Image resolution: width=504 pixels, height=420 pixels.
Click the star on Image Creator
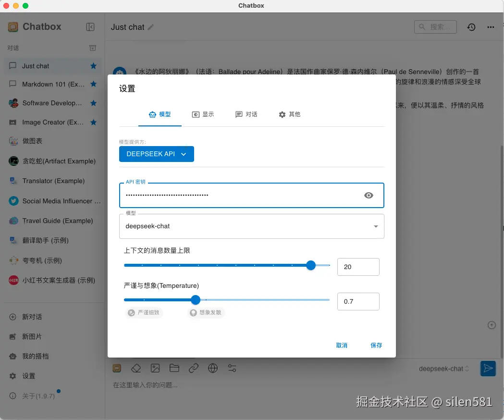(x=94, y=122)
